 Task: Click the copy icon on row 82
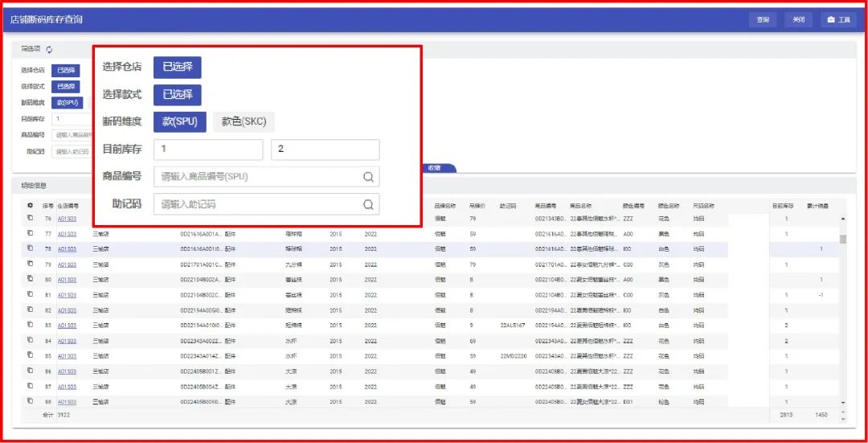click(x=31, y=310)
